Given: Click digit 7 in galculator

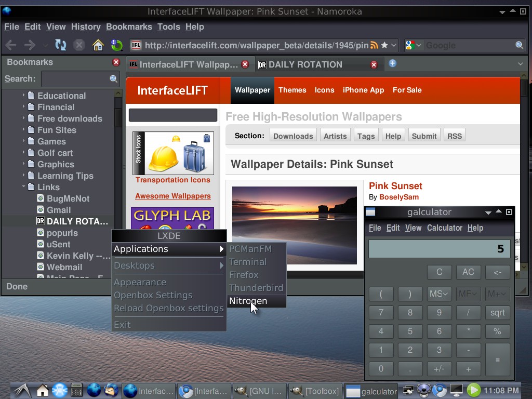Looking at the screenshot, I should click(x=381, y=313).
